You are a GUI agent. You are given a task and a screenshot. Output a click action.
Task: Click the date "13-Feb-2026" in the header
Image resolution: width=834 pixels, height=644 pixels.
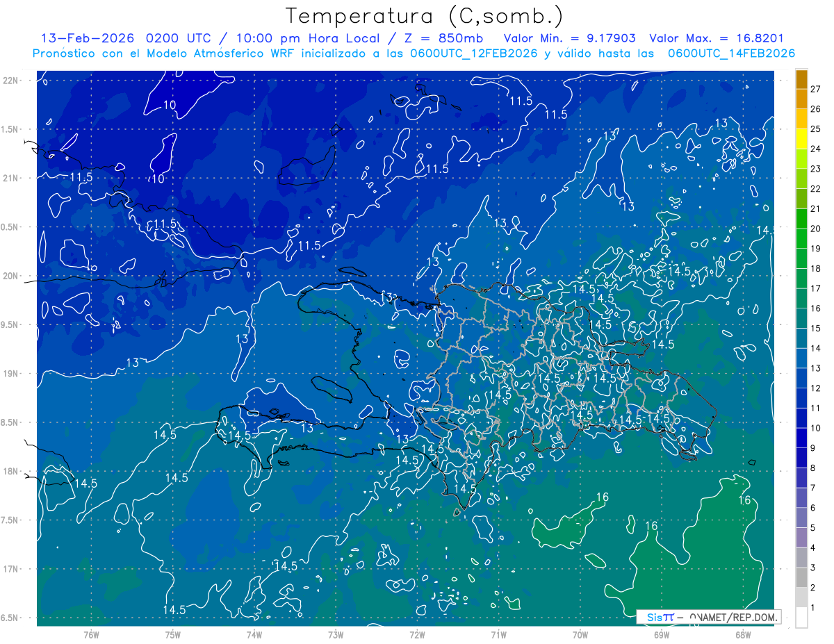86,38
